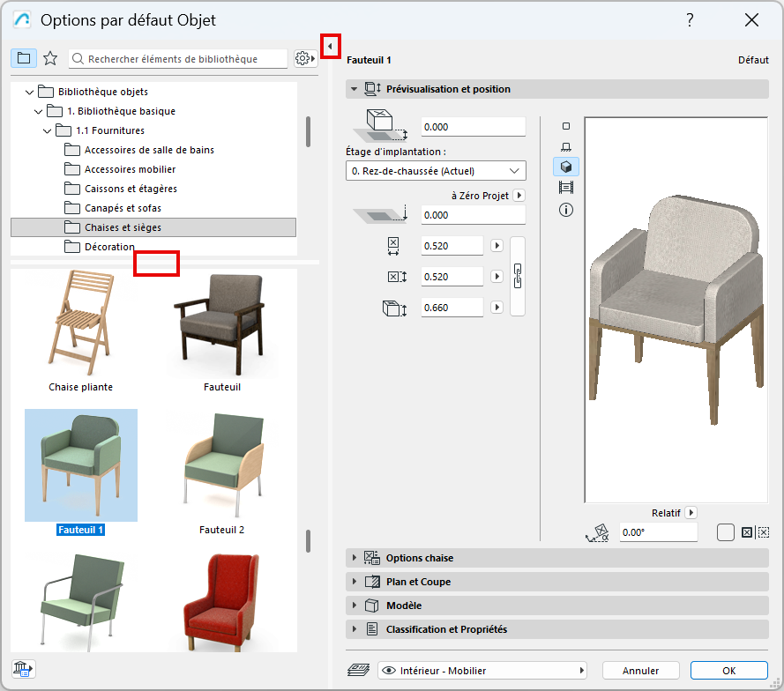Click the object thumbnails scrollbar
Screen dimensions: 784x691
308,541
